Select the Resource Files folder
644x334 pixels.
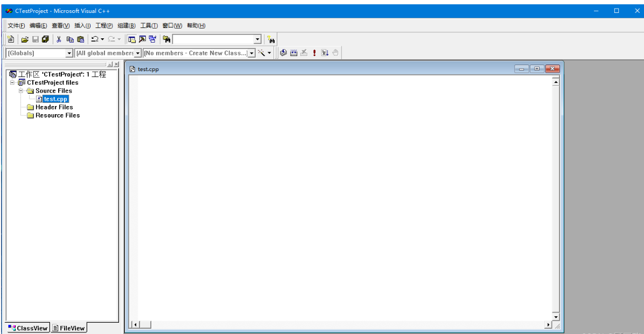tap(58, 115)
